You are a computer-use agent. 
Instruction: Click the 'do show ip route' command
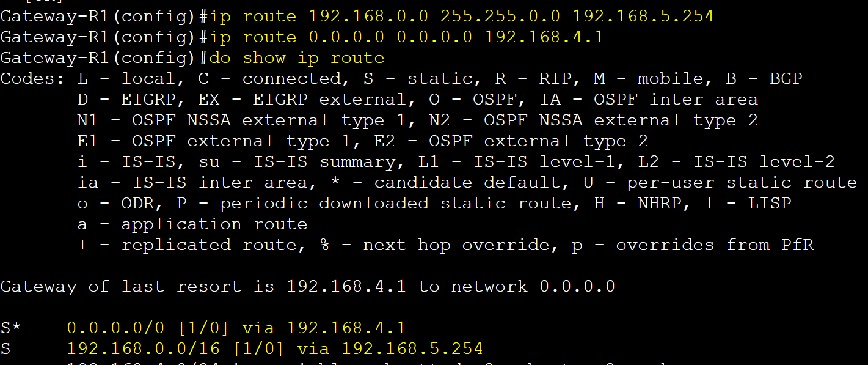click(x=297, y=58)
